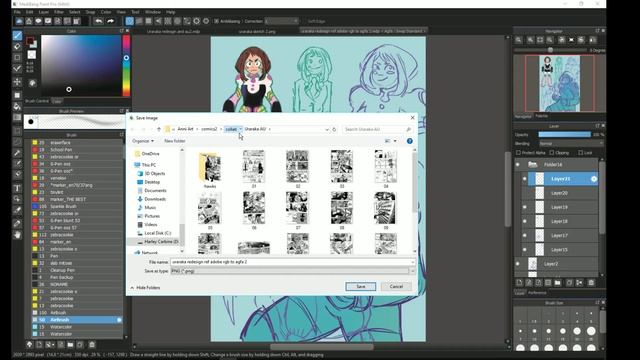
Task: Select the Text tool (T icon)
Action: point(17,188)
